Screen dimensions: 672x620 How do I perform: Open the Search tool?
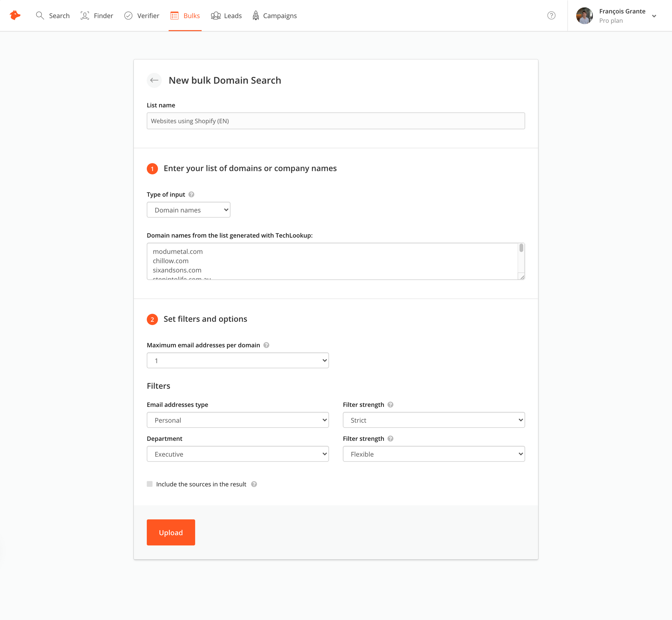pyautogui.click(x=53, y=16)
